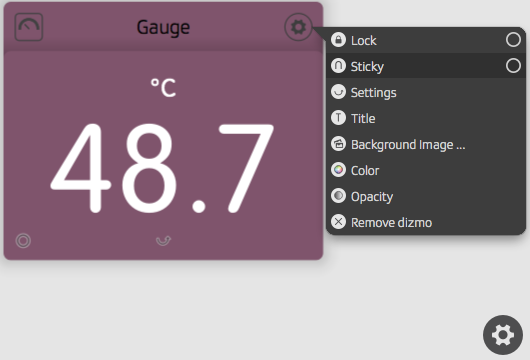Click the Gauge title text
The height and width of the screenshot is (360, 530).
coord(163,28)
